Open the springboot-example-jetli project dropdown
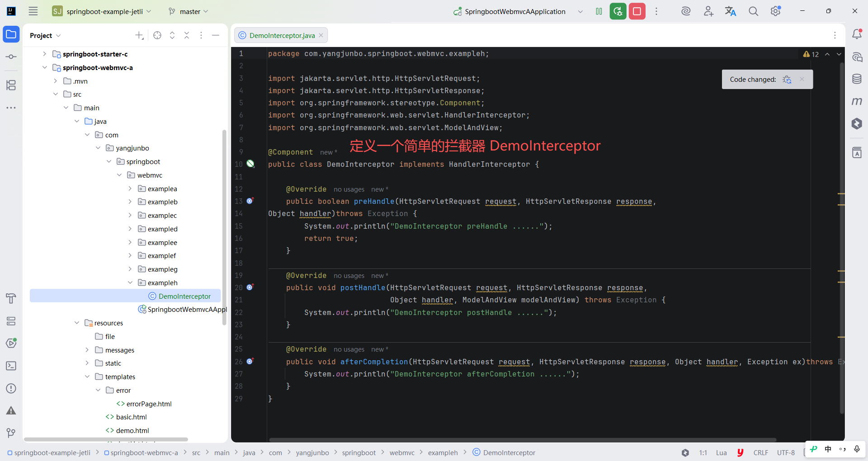Image resolution: width=868 pixels, height=461 pixels. click(102, 11)
